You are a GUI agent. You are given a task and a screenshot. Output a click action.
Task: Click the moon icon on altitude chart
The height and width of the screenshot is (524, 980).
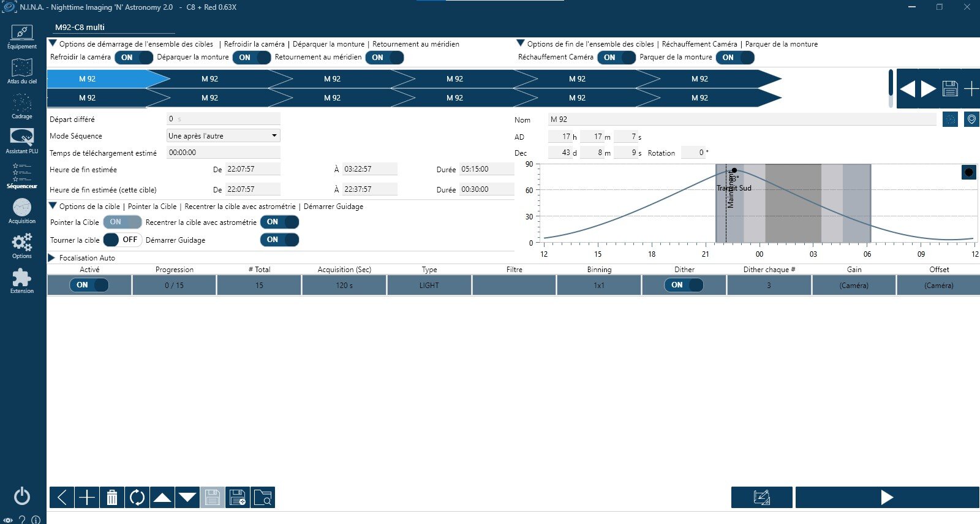pos(969,172)
